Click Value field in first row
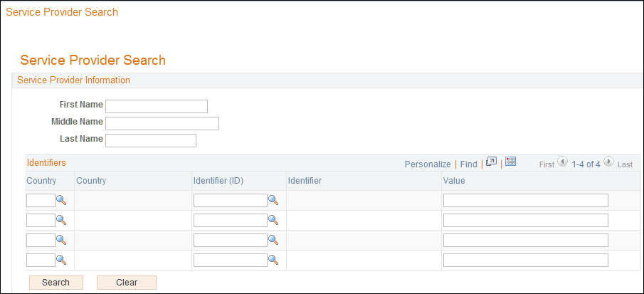The image size is (644, 294). [x=526, y=200]
